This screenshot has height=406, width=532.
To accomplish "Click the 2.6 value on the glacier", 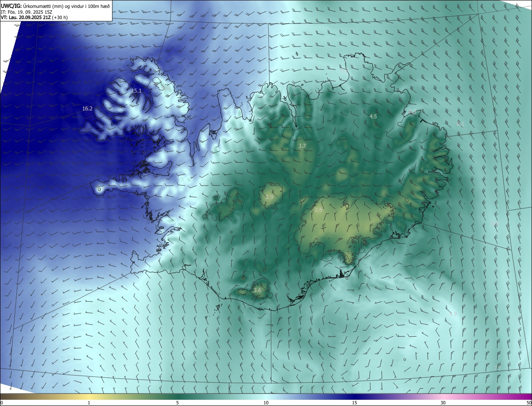I will (x=318, y=210).
